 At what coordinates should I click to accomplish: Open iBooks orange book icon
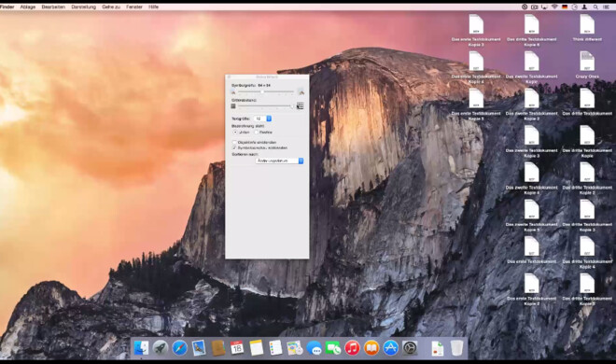pyautogui.click(x=371, y=348)
